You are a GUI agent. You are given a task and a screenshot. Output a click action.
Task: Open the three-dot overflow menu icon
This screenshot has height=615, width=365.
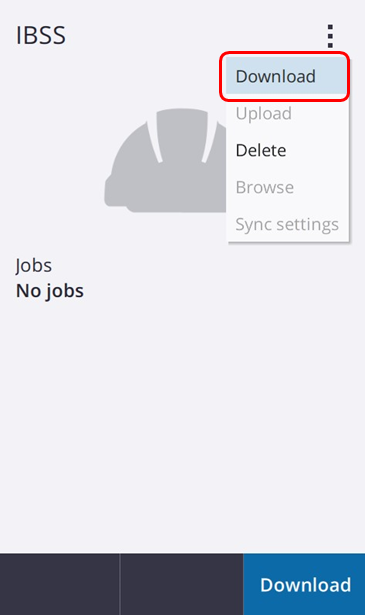[330, 36]
